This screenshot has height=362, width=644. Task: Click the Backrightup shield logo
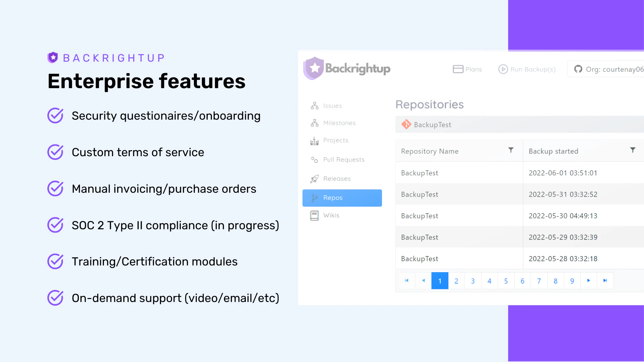[x=314, y=68]
